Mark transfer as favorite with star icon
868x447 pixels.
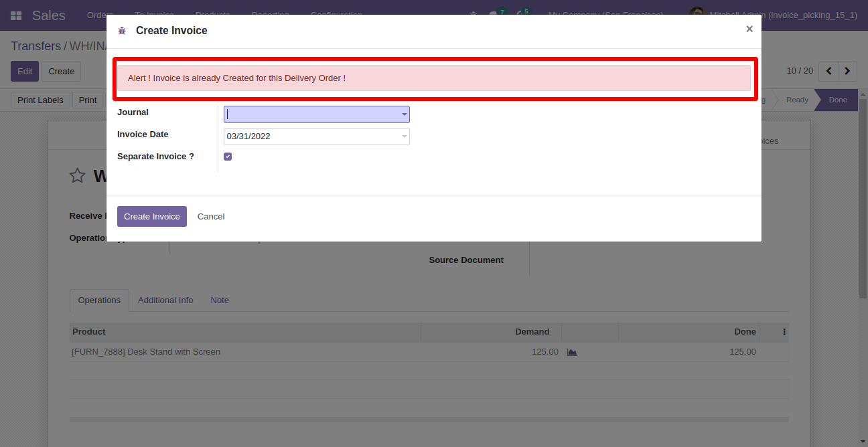point(78,176)
